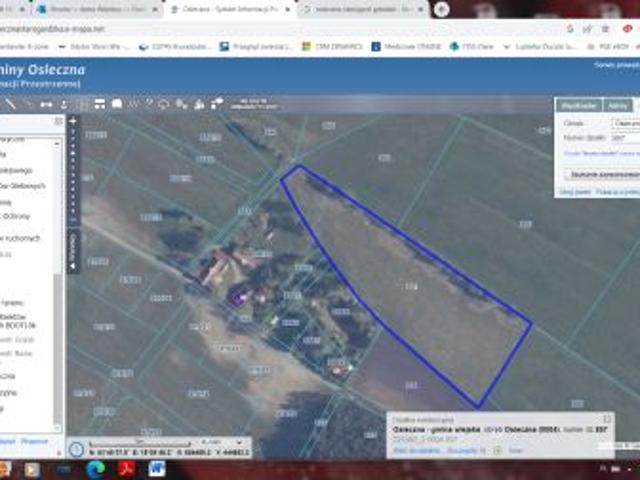Select the Wyszukiwanie tab in search panel

(579, 105)
